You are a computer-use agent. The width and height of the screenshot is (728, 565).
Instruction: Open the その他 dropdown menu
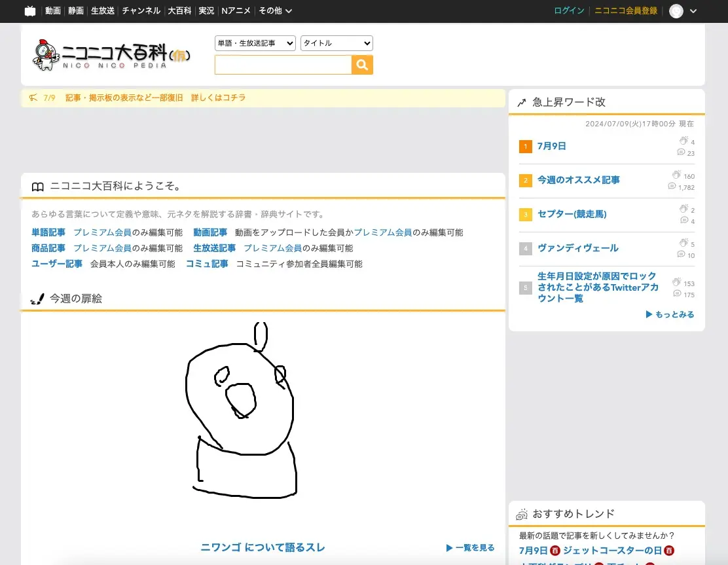coord(276,10)
